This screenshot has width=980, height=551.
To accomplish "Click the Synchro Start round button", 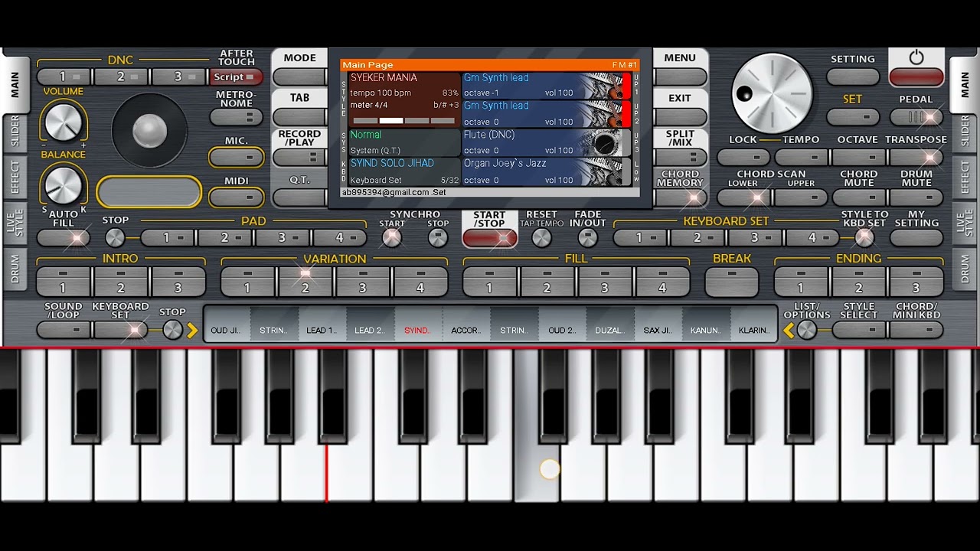I will (391, 238).
